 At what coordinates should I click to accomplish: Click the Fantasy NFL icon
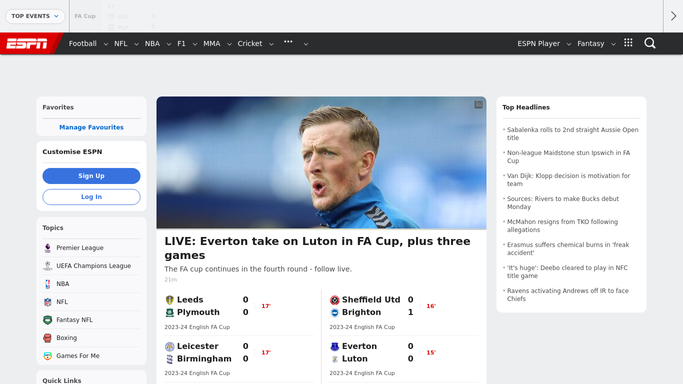click(x=47, y=320)
